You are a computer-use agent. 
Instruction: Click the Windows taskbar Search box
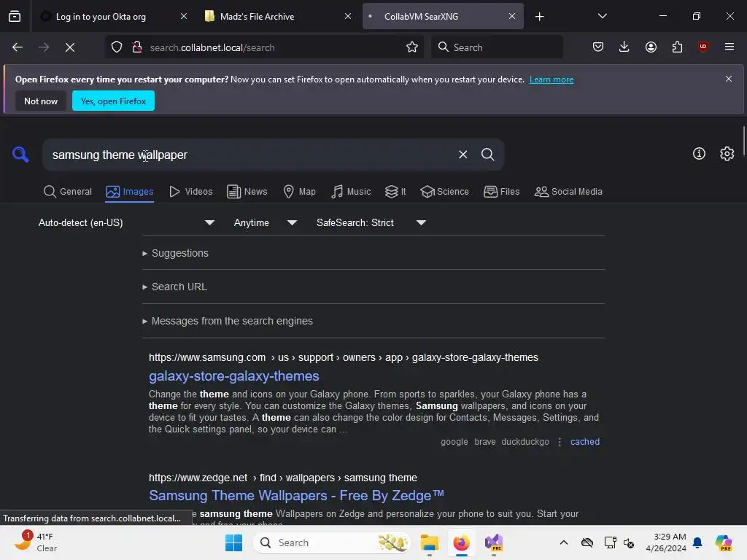(332, 542)
